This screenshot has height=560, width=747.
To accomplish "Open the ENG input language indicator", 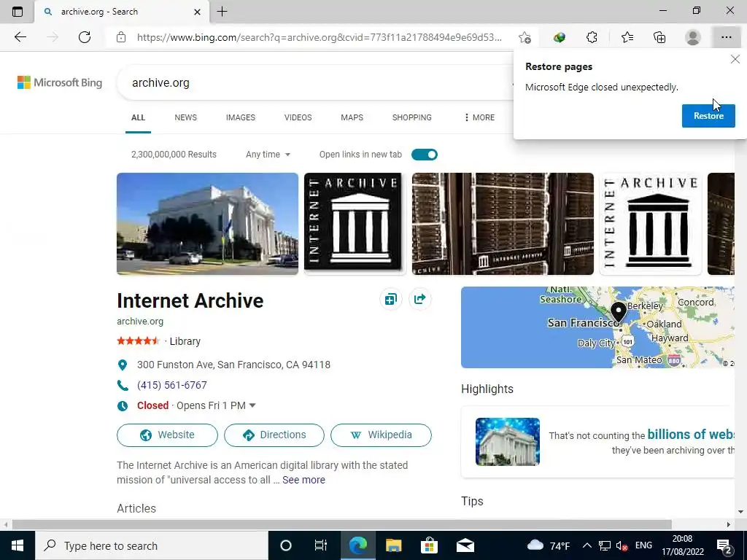I will click(643, 545).
